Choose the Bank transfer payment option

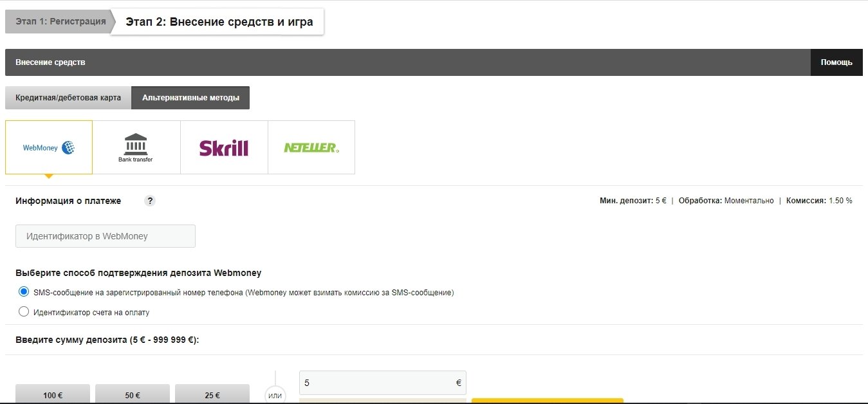[x=136, y=147]
